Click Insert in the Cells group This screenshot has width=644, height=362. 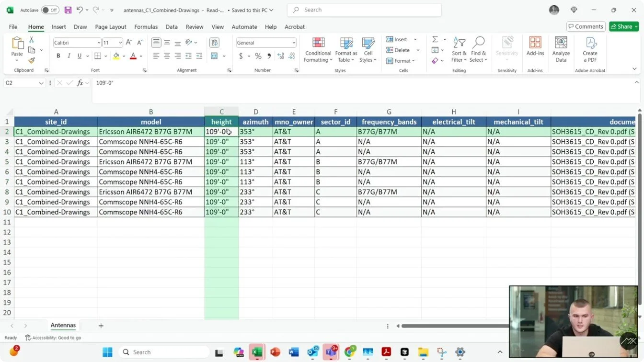click(397, 39)
